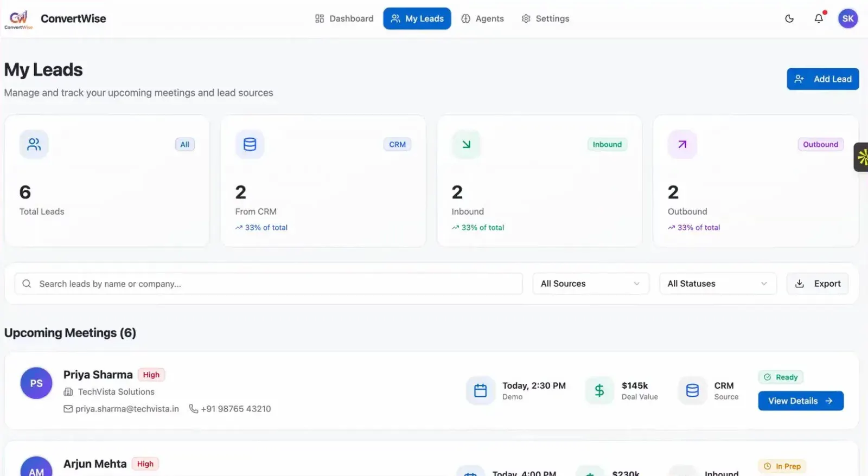Click the search magnifier icon

(x=27, y=284)
